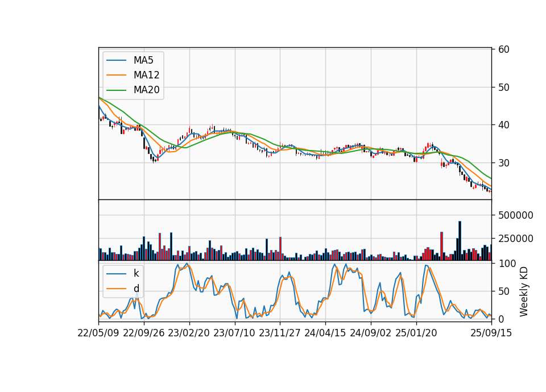Click the k legend label in KD panel
Screen dimensions: 546x392
136,273
